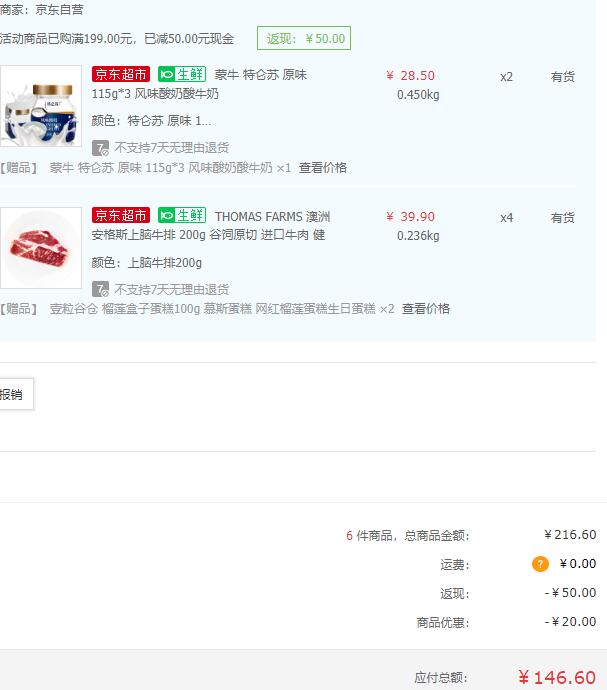Click the green 生鲜 badge on steak item

[x=182, y=215]
